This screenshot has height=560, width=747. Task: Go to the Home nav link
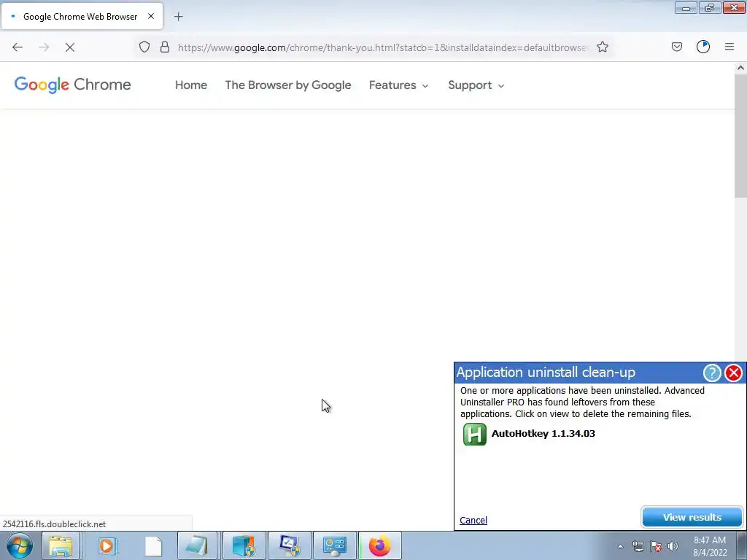tap(191, 85)
